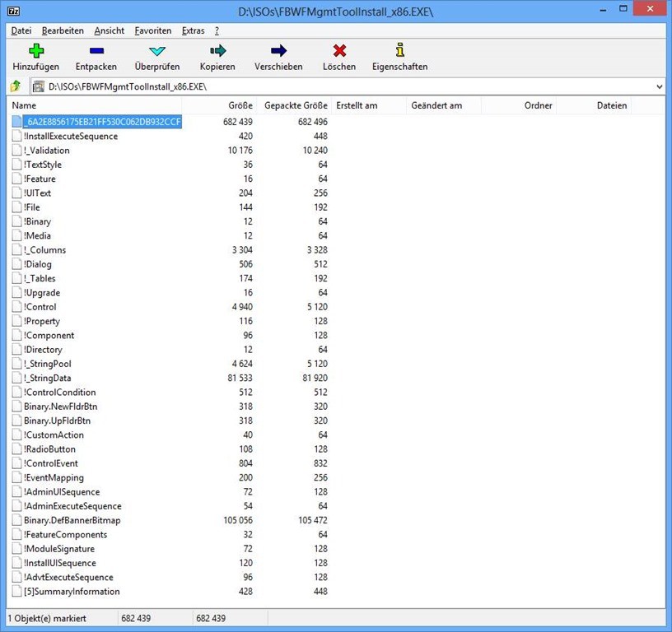Click the 7z application icon in title bar
This screenshot has height=632, width=672.
point(14,12)
